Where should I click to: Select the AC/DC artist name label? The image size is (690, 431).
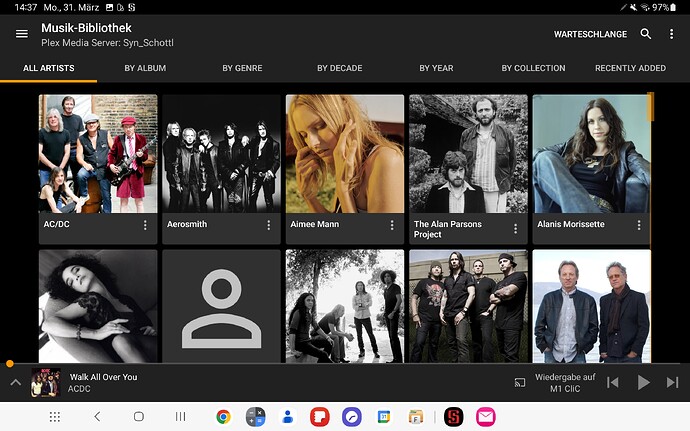pyautogui.click(x=56, y=224)
